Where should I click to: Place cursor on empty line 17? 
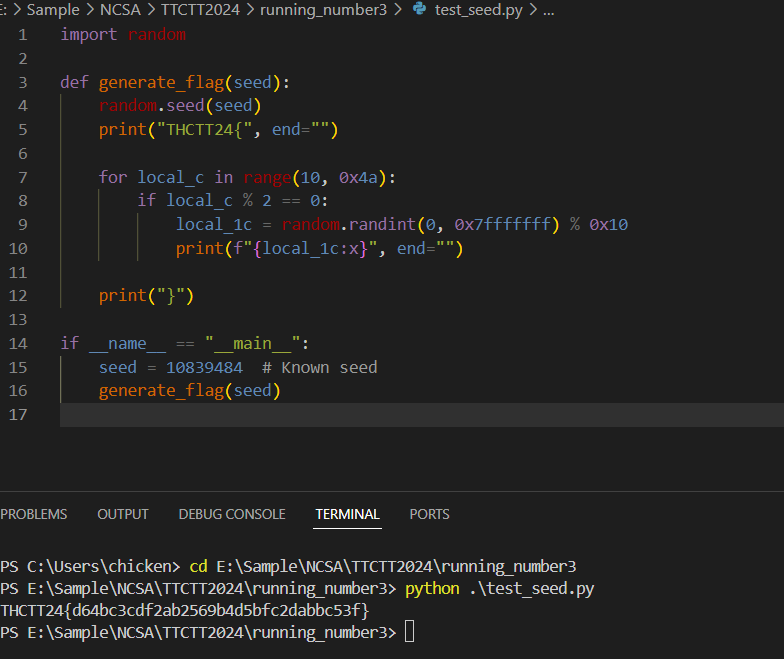[422, 415]
